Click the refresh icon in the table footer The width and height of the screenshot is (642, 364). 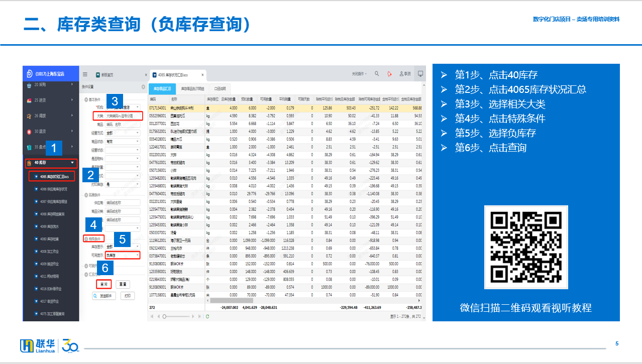(x=207, y=316)
